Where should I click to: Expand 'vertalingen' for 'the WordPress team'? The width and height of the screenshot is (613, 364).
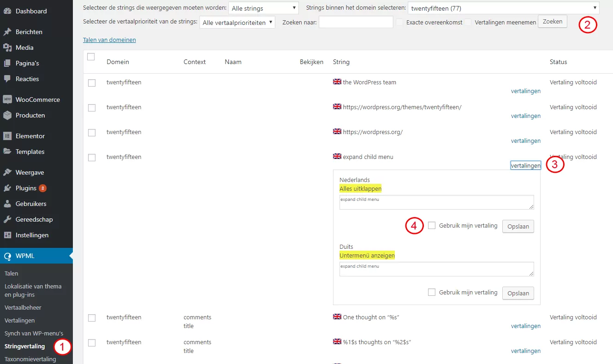pyautogui.click(x=526, y=91)
